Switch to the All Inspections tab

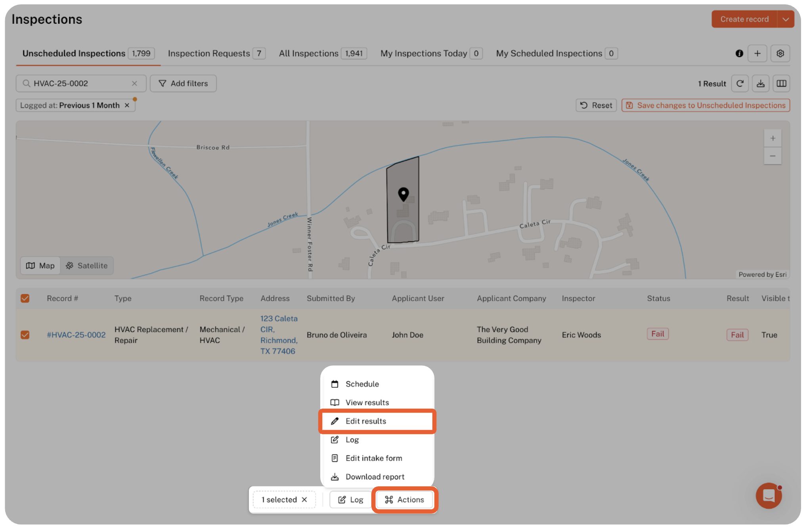(x=308, y=54)
